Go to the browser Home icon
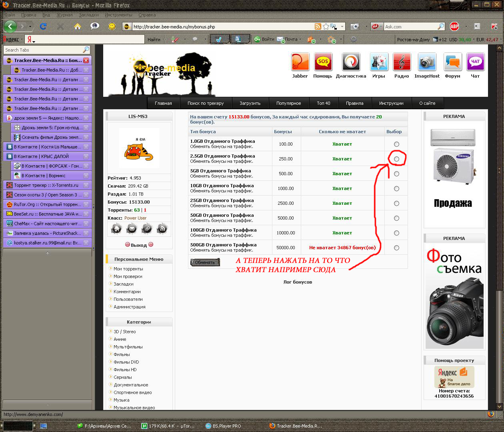 tap(78, 26)
